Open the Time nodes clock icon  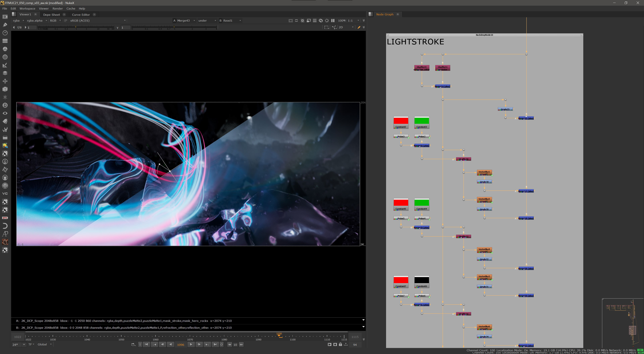pyautogui.click(x=5, y=33)
